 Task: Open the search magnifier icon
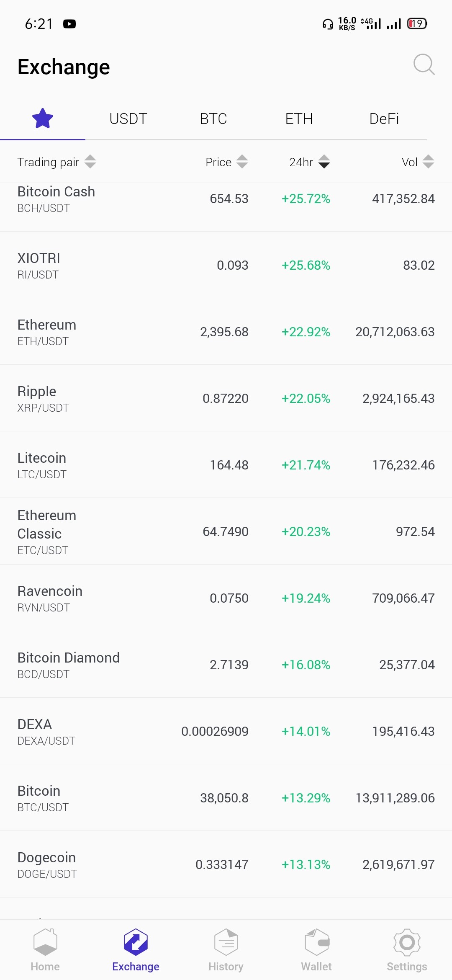(424, 64)
